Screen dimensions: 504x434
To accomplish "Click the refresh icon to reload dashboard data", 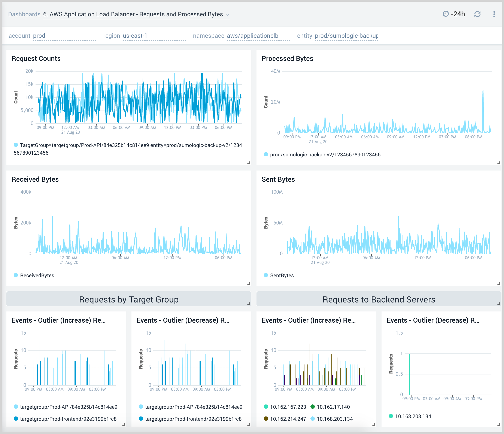I will [477, 14].
